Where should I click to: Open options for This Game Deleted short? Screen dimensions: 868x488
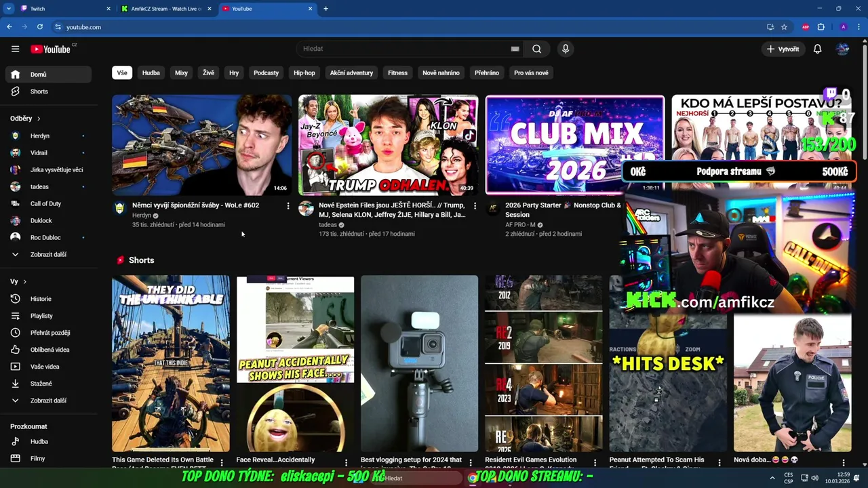tap(222, 462)
